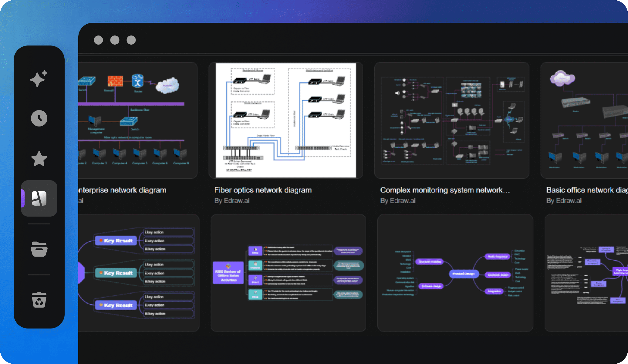Open the file folder drawer icon

coord(39,249)
